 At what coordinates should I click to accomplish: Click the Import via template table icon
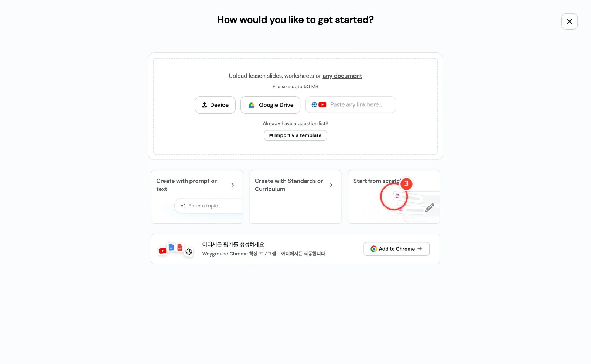(x=271, y=135)
